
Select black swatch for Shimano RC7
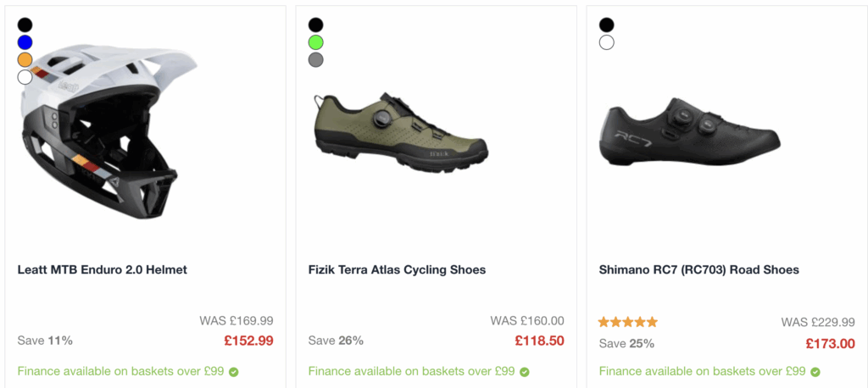click(606, 25)
